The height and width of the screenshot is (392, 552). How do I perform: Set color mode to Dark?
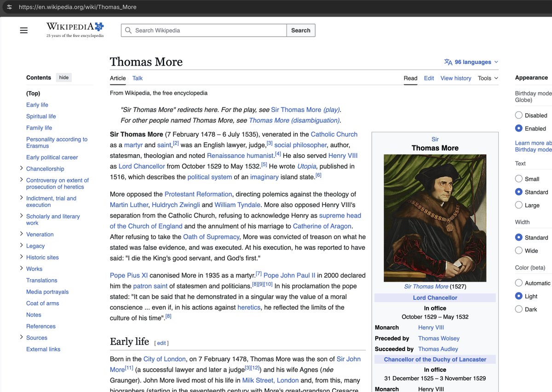(x=519, y=309)
